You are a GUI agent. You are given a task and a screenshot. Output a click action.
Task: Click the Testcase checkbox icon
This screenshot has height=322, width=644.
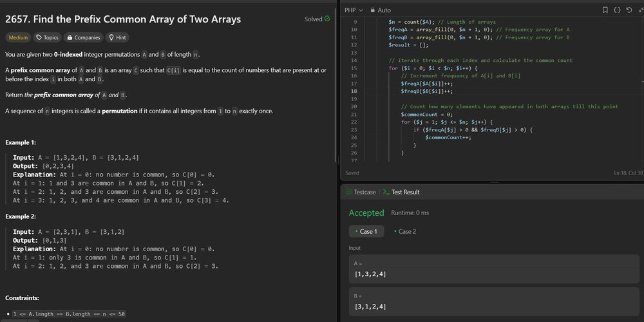click(349, 192)
